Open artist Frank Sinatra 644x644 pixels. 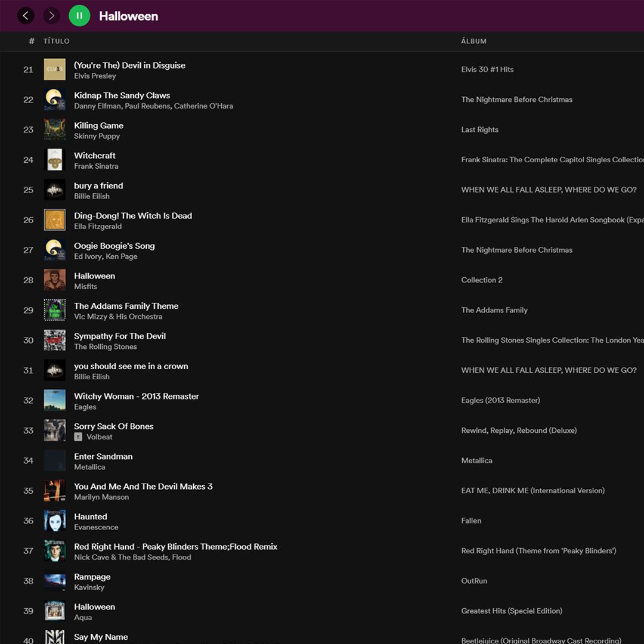(x=96, y=166)
